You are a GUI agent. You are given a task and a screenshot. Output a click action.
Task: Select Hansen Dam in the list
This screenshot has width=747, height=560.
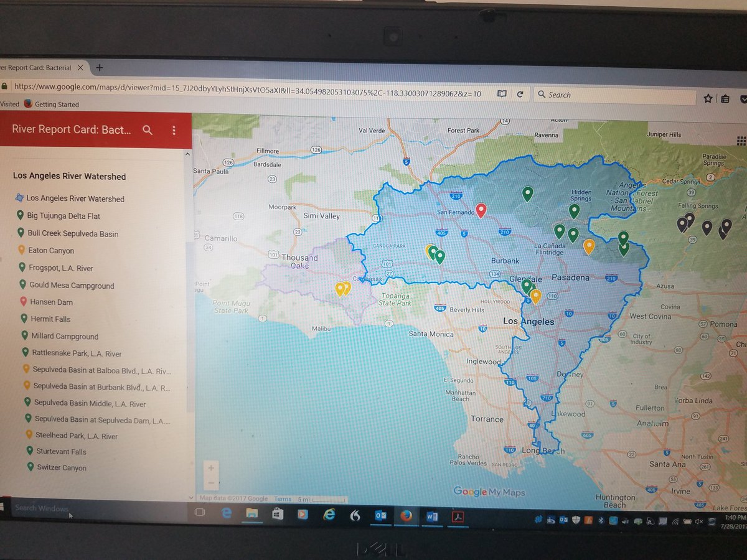pos(45,302)
